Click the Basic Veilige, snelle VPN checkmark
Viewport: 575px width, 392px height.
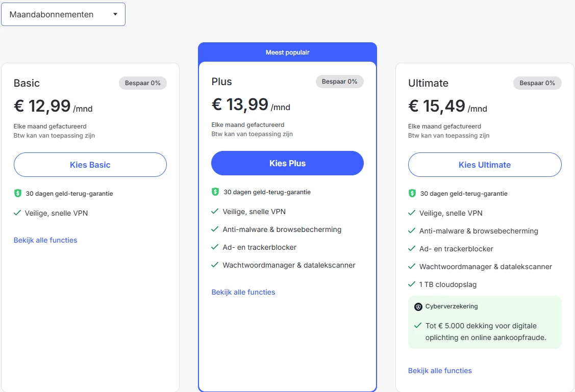click(17, 213)
